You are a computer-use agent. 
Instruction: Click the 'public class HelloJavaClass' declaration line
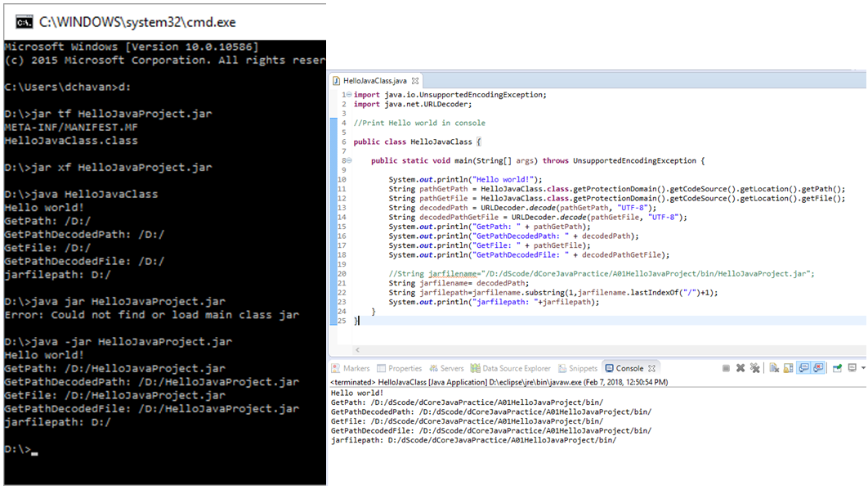click(x=418, y=142)
